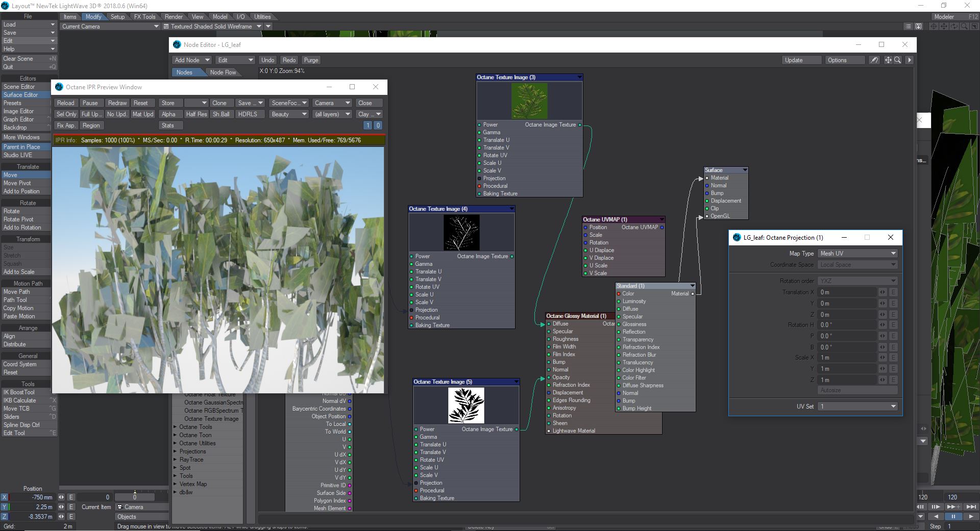The width and height of the screenshot is (980, 531).
Task: Toggle Region rendering in IPR window
Action: point(91,125)
